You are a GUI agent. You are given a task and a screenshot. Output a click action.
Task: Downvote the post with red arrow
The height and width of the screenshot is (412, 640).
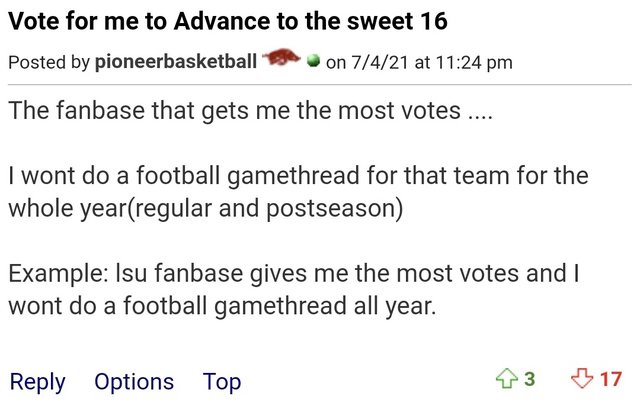(581, 379)
